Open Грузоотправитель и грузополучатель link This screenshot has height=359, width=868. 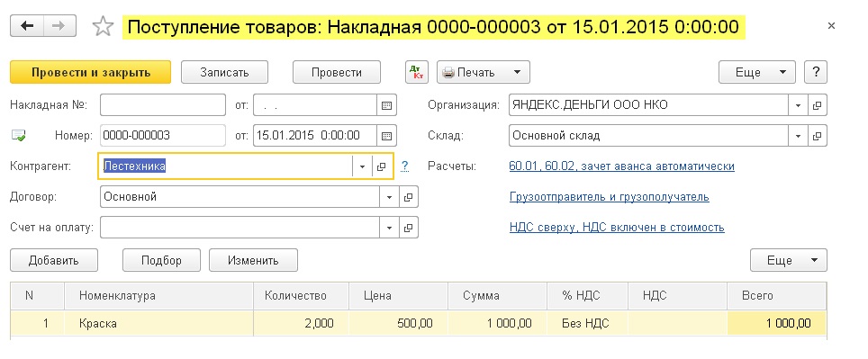coord(609,197)
